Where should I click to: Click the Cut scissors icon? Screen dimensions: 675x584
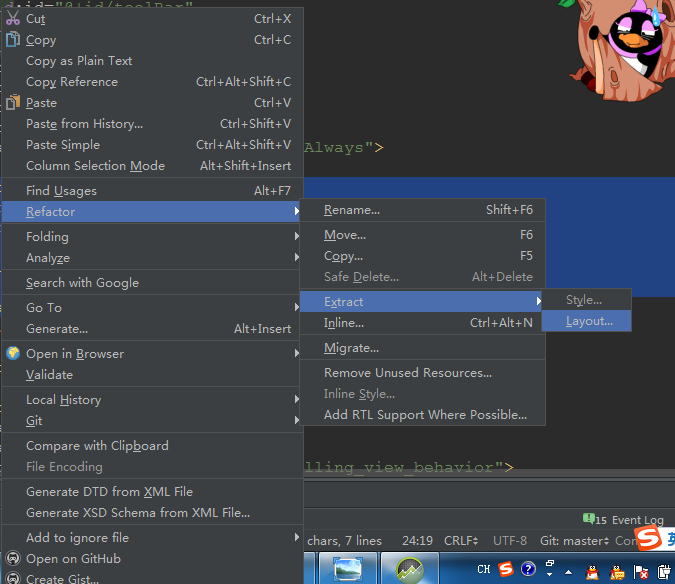(13, 18)
